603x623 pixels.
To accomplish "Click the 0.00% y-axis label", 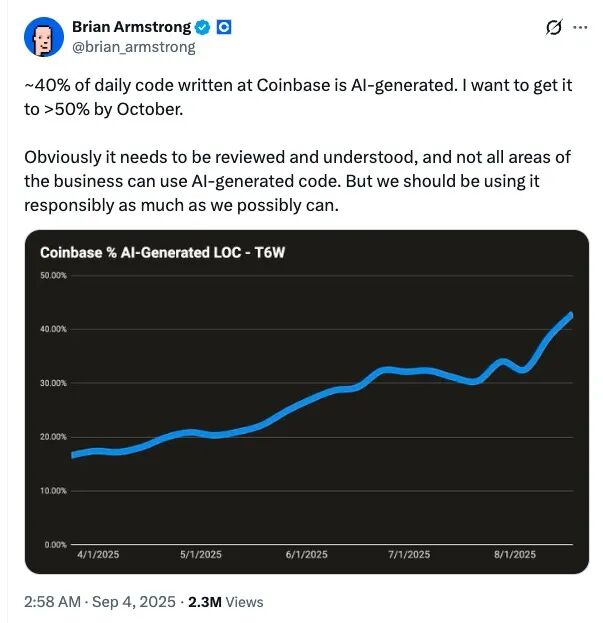I will coord(55,544).
